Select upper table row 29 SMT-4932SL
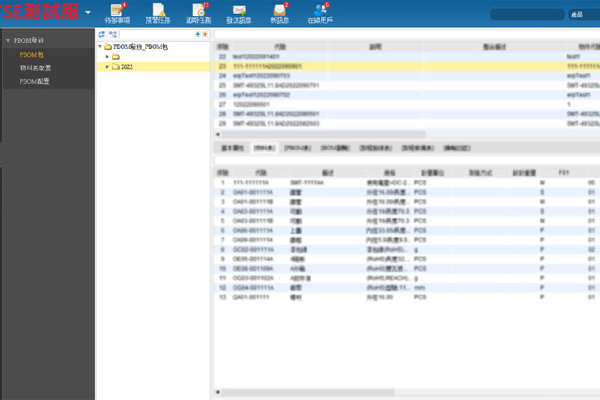 point(407,124)
